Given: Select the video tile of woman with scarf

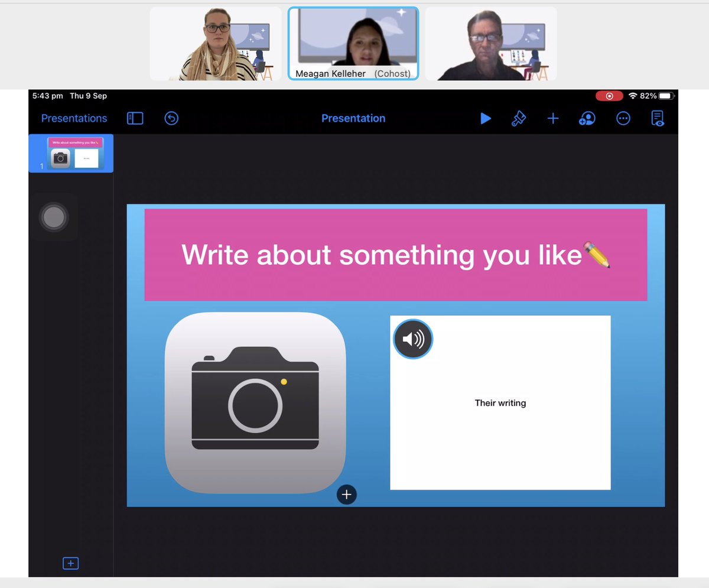Looking at the screenshot, I should pyautogui.click(x=216, y=43).
